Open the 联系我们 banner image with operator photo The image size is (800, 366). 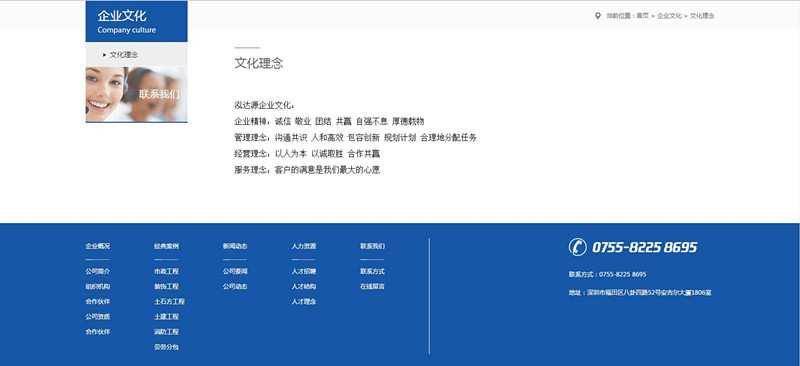click(137, 94)
